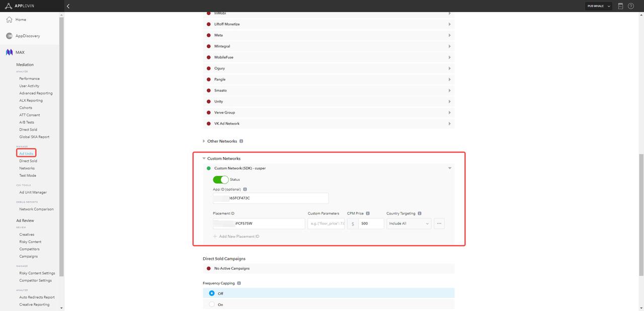Screen dimensions: 644x311
Task: Collapse sidebar with the back chevron
Action: [68, 6]
